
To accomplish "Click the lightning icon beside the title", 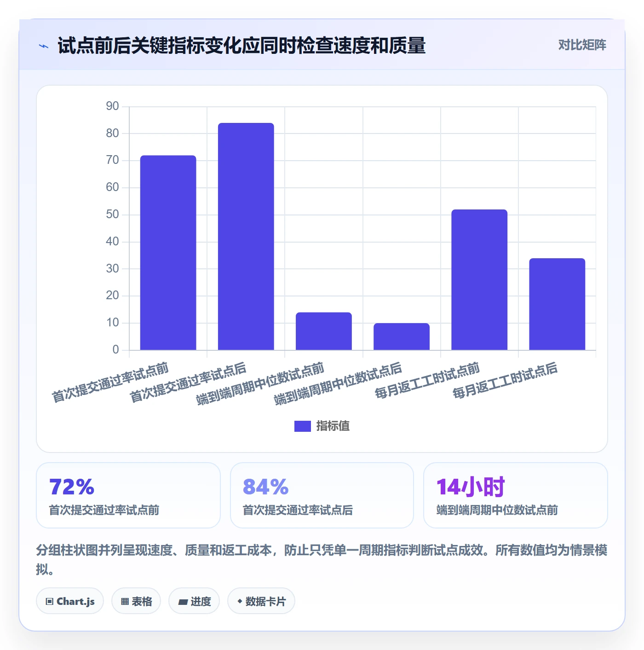I will click(x=44, y=46).
